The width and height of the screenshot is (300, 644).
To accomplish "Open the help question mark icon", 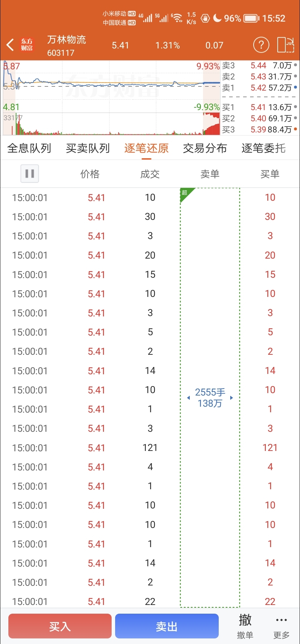I will 261,45.
